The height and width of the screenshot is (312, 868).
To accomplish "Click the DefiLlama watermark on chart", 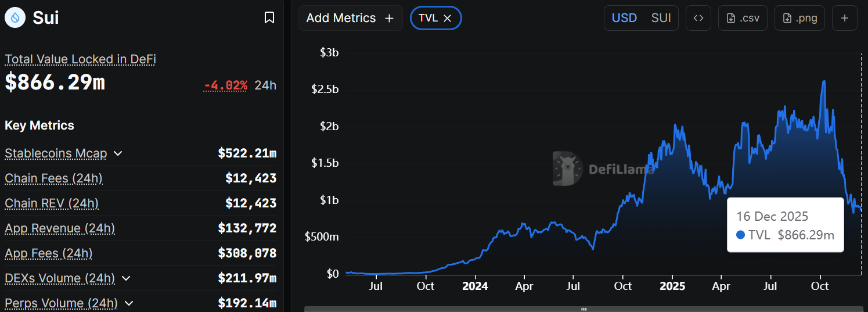I will pyautogui.click(x=604, y=169).
